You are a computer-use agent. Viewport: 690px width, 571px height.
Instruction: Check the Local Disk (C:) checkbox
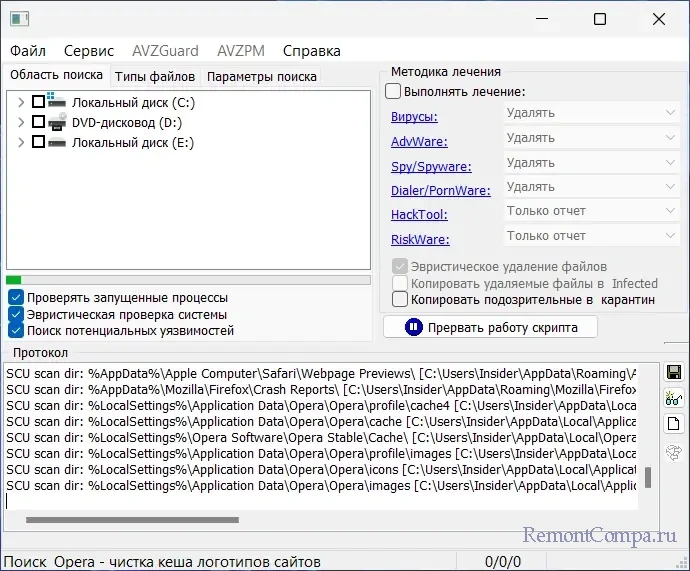click(x=38, y=102)
